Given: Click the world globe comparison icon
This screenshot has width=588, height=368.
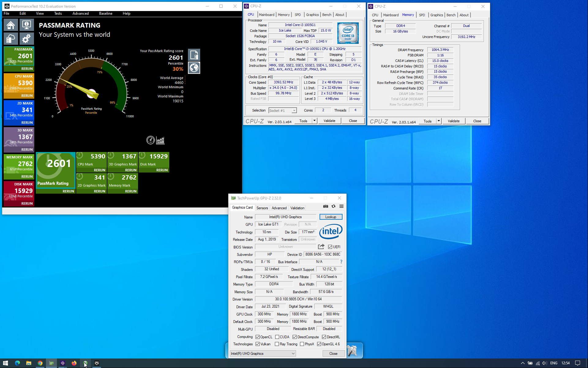Looking at the screenshot, I should [194, 68].
